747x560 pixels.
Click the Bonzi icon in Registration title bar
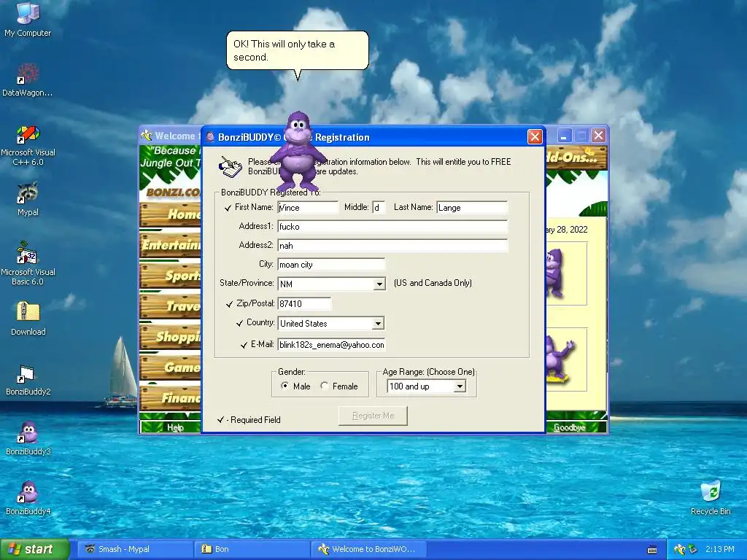pyautogui.click(x=210, y=137)
